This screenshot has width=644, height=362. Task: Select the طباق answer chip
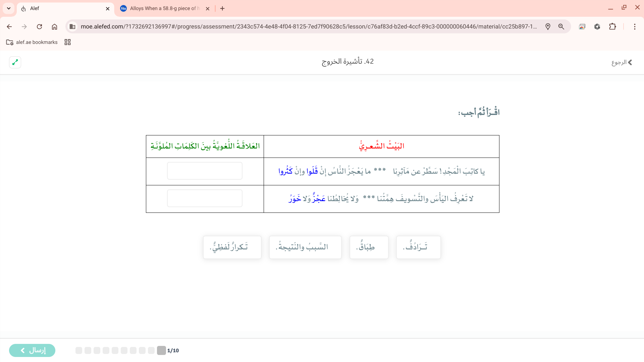[369, 247]
